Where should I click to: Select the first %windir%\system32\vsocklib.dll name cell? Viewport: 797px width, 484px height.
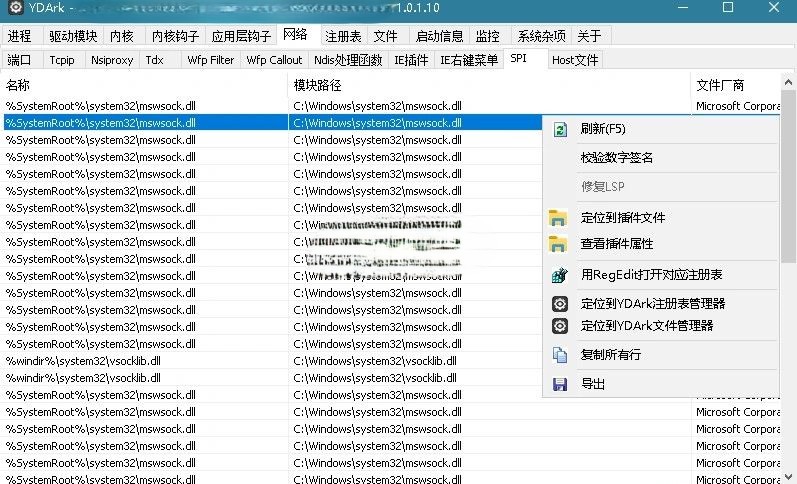(83, 361)
